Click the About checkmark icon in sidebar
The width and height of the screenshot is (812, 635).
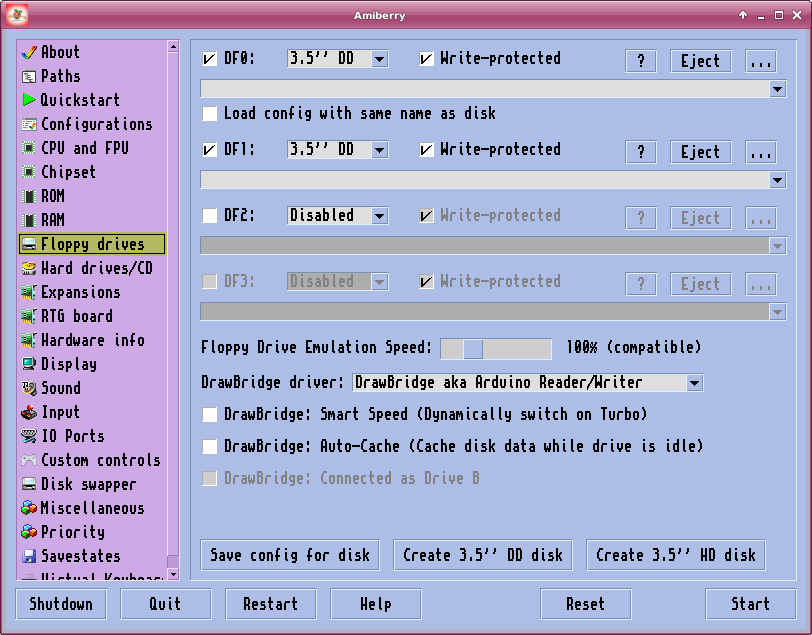(x=29, y=52)
